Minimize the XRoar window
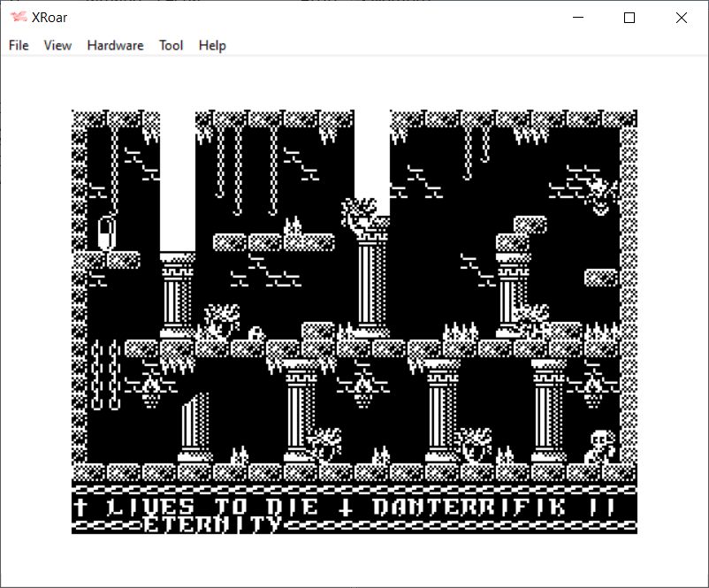Viewport: 709px width, 588px height. click(579, 18)
